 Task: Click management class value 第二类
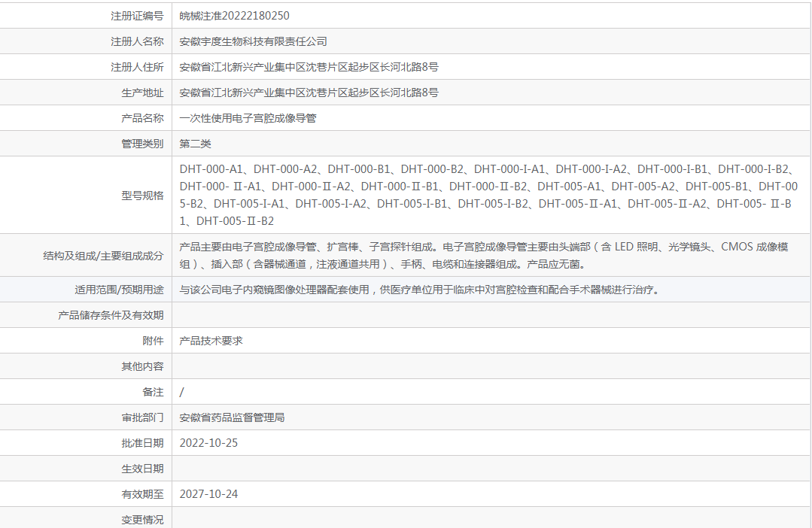(x=195, y=144)
